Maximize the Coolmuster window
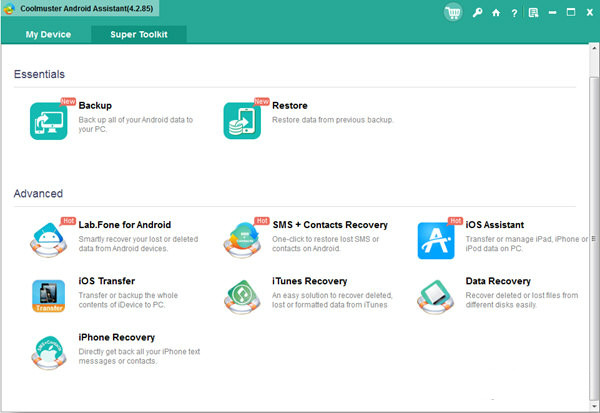This screenshot has width=600, height=413. (571, 13)
